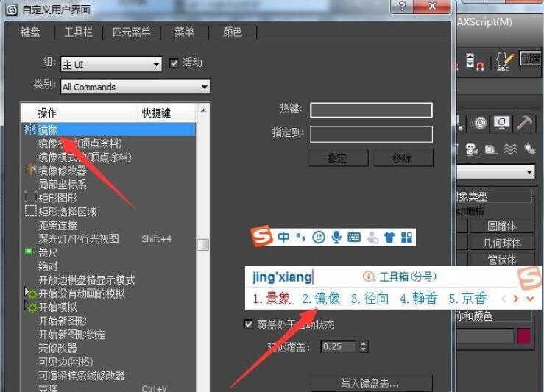Click the 移除 button
544x392 pixels.
403,158
